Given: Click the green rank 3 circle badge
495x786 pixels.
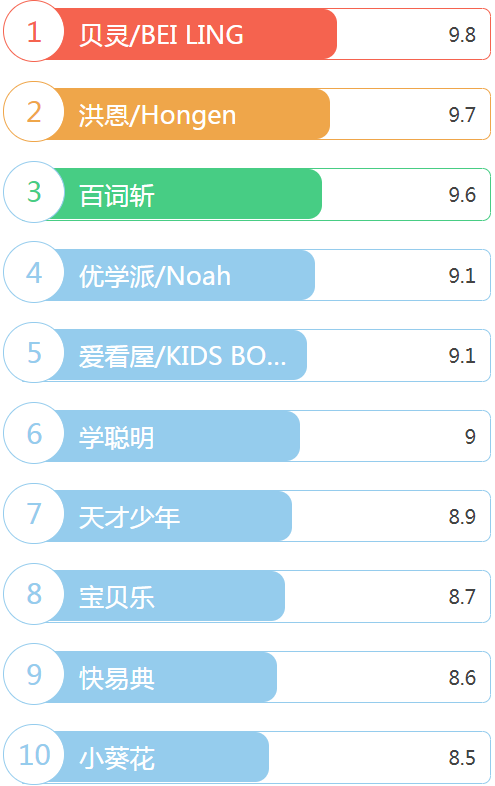Looking at the screenshot, I should click(x=34, y=192).
